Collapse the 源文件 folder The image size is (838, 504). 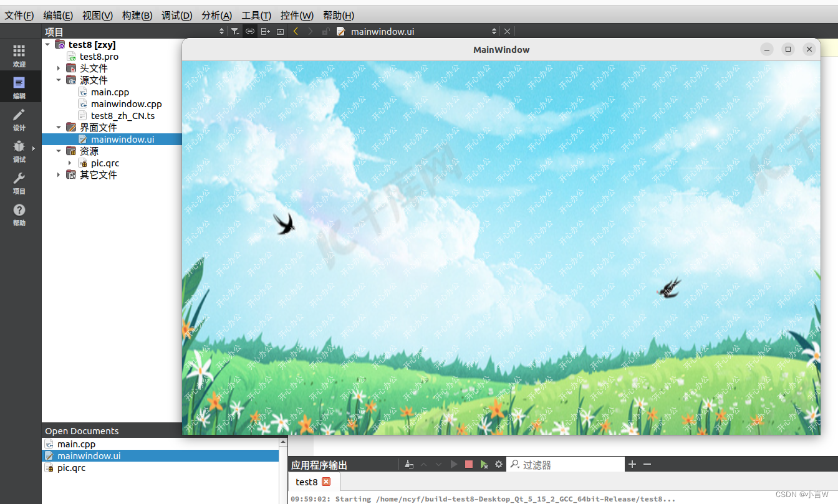(59, 80)
